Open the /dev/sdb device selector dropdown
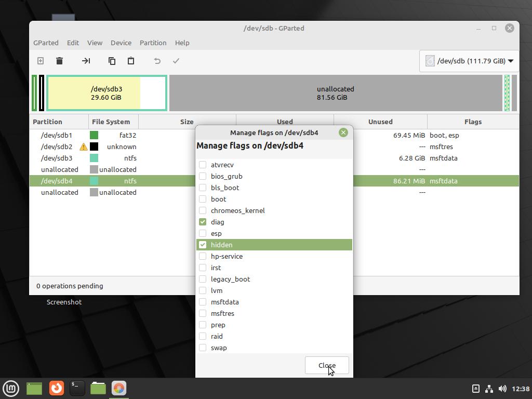Image resolution: width=532 pixels, height=399 pixels. pyautogui.click(x=469, y=61)
